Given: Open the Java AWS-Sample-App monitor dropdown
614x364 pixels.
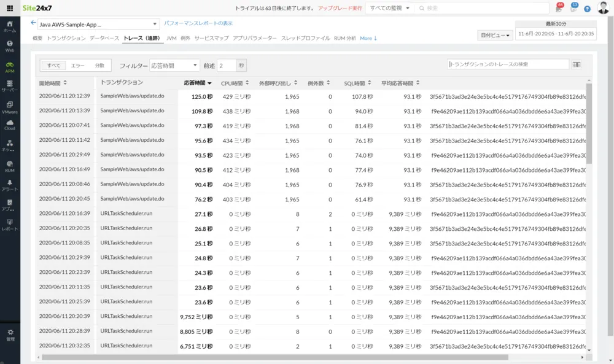Looking at the screenshot, I should point(99,25).
